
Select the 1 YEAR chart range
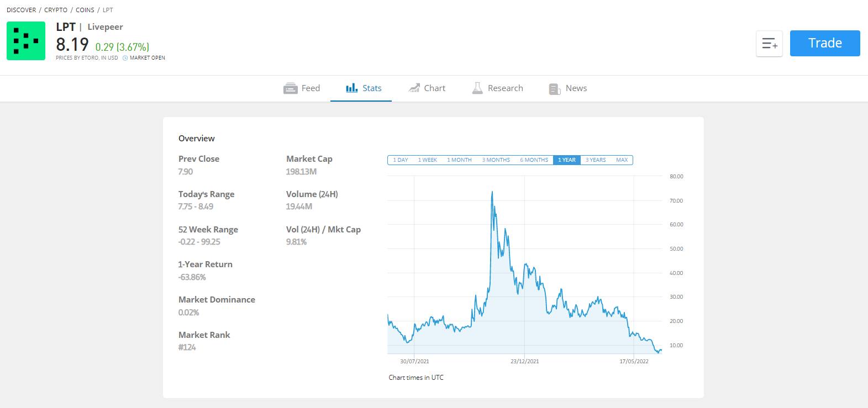tap(567, 160)
